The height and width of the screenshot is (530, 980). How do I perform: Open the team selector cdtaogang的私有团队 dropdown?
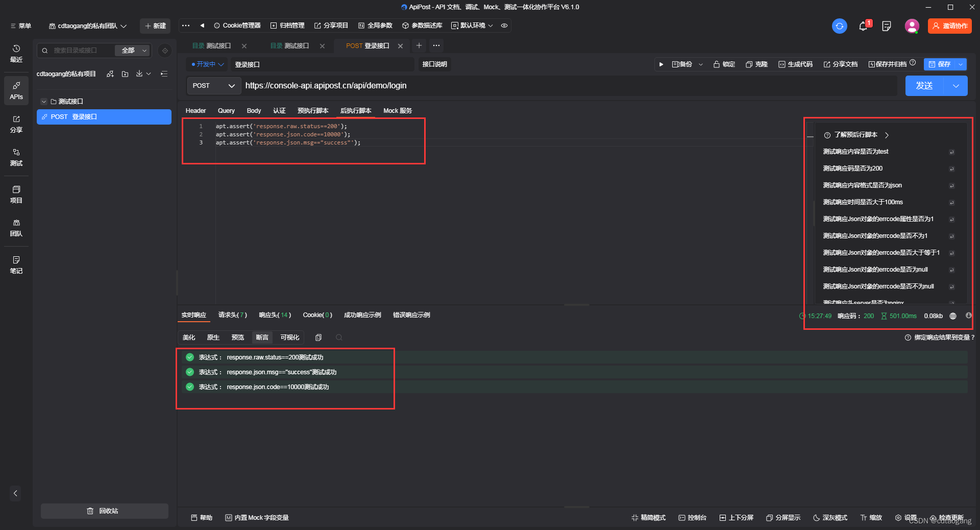coord(87,26)
